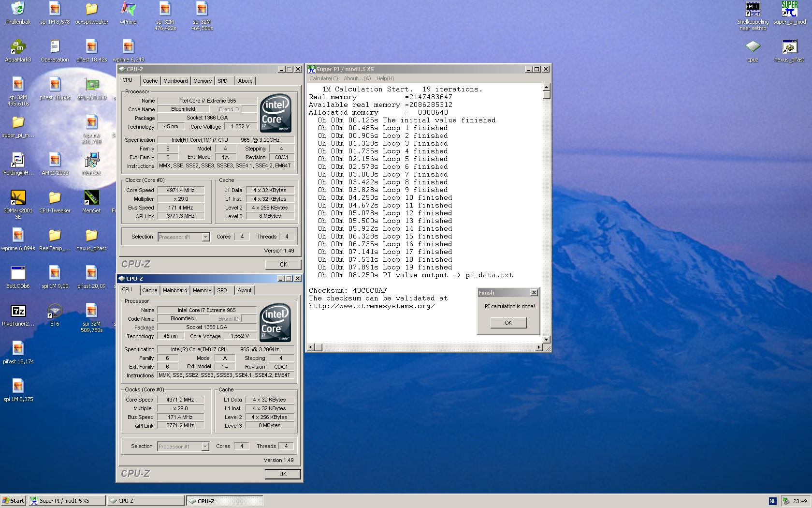The width and height of the screenshot is (812, 508).
Task: Click the Core Speed 4971.4 MHz value
Action: pyautogui.click(x=181, y=190)
